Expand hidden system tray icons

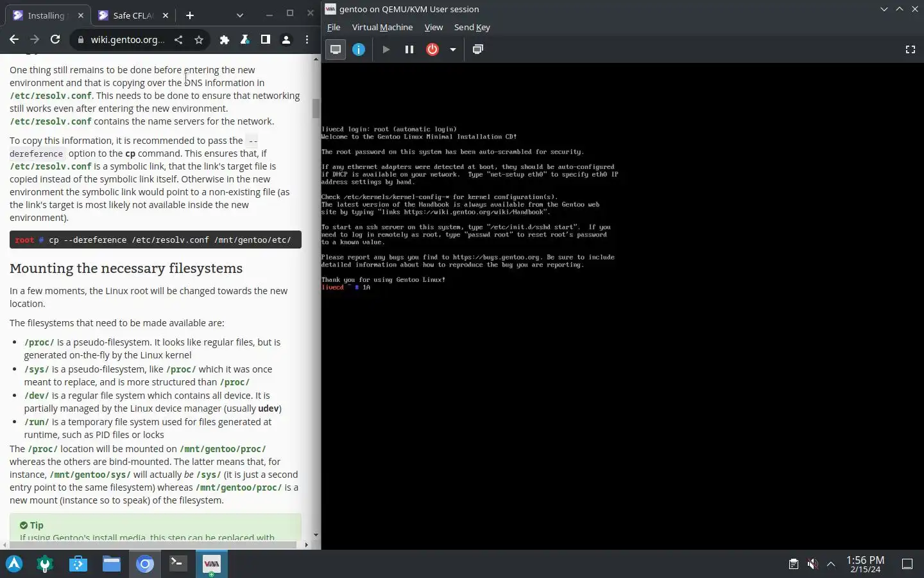tap(831, 564)
